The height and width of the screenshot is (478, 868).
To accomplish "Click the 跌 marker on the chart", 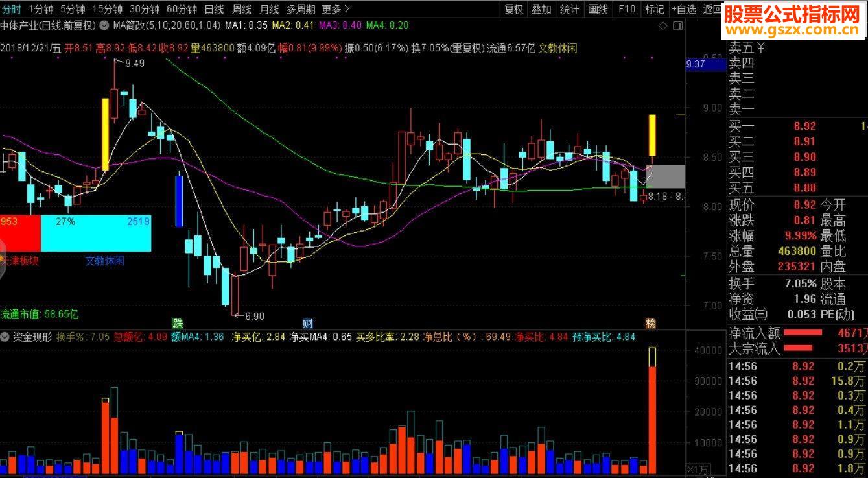I will [177, 323].
